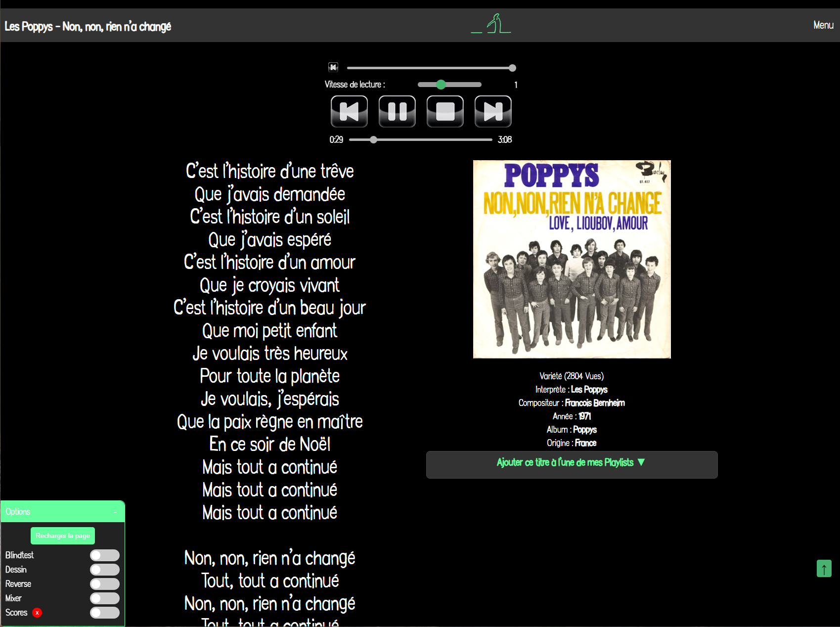Stop the song playback
This screenshot has width=840, height=627.
point(445,112)
